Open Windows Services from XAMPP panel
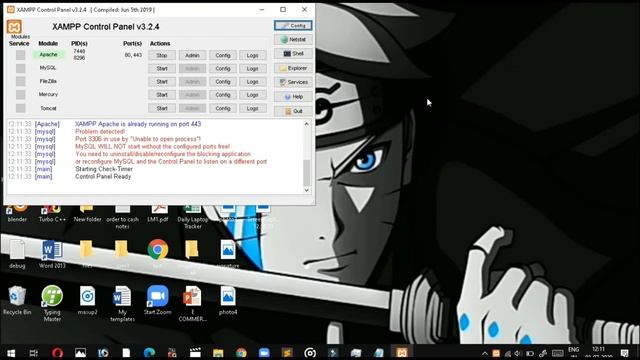640x360 pixels. (x=293, y=82)
